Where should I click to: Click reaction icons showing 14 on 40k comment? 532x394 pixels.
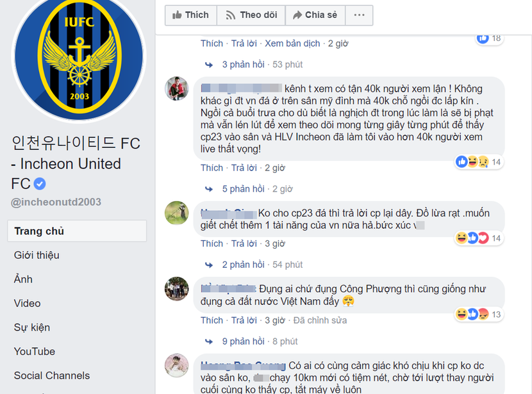click(472, 161)
